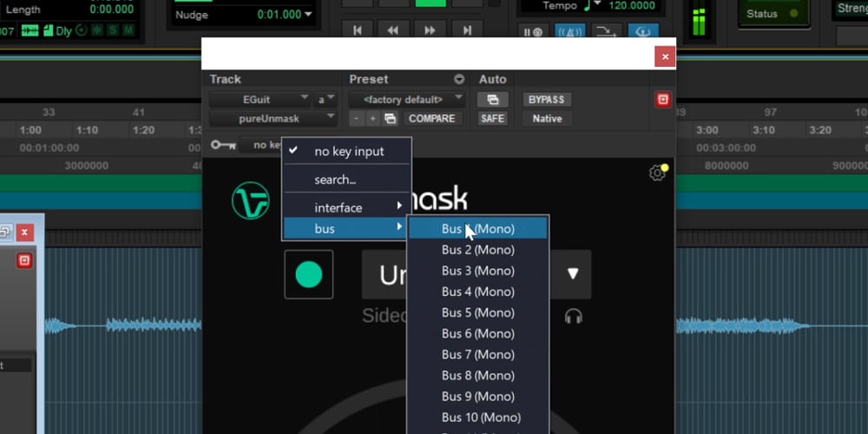
Task: Open the EGuit track selector dropdown
Action: tap(260, 100)
